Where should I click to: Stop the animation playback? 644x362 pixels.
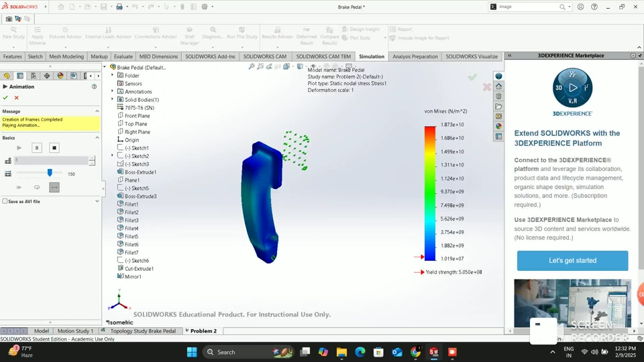(x=54, y=147)
